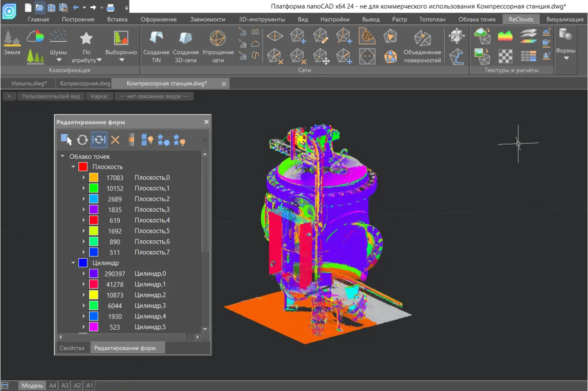The width and height of the screenshot is (588, 391).
Task: Click the scroll down arrow in shape tree
Action: 205,329
